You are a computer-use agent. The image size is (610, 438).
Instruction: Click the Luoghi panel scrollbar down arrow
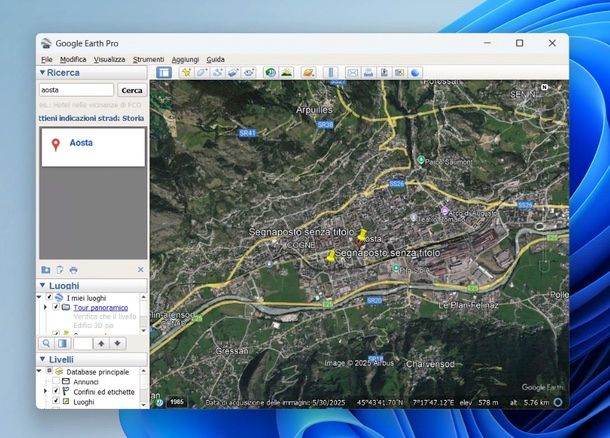click(144, 331)
